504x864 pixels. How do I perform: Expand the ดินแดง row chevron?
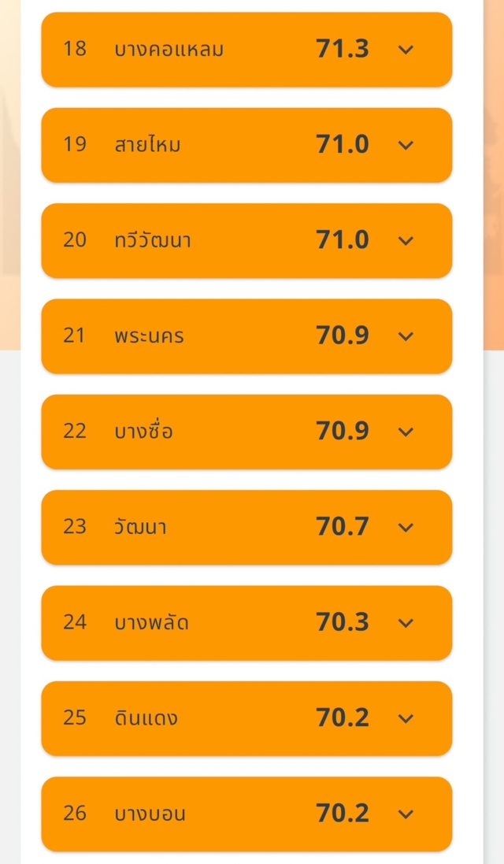pyautogui.click(x=406, y=718)
